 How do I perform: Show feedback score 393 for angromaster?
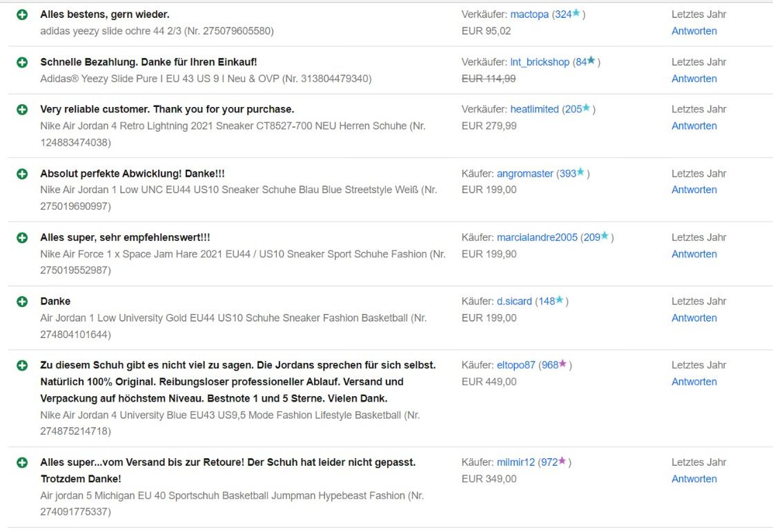(x=567, y=174)
